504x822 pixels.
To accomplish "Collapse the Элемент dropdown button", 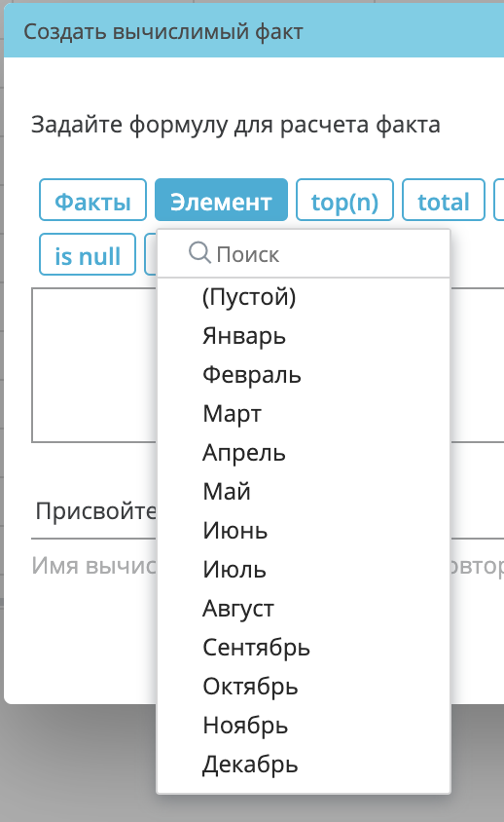I will [x=221, y=200].
